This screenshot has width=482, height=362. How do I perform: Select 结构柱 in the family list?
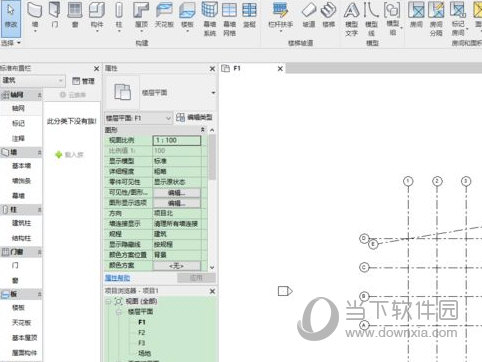[22, 238]
